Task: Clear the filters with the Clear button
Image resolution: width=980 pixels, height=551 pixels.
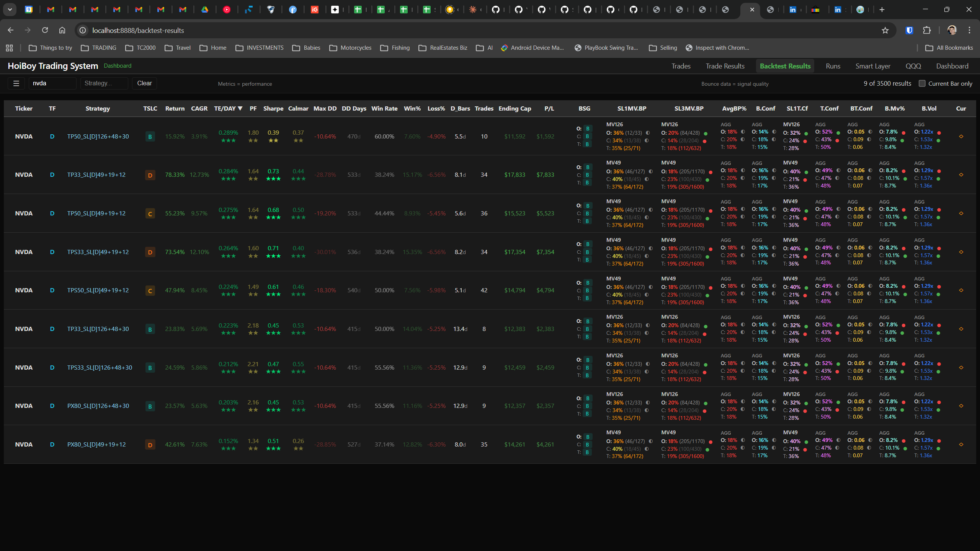Action: [144, 83]
